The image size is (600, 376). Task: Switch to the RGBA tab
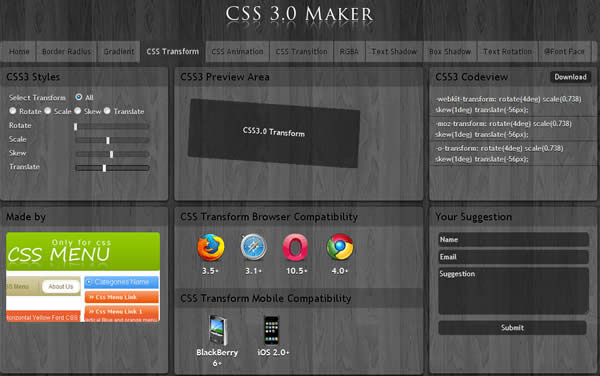[349, 52]
